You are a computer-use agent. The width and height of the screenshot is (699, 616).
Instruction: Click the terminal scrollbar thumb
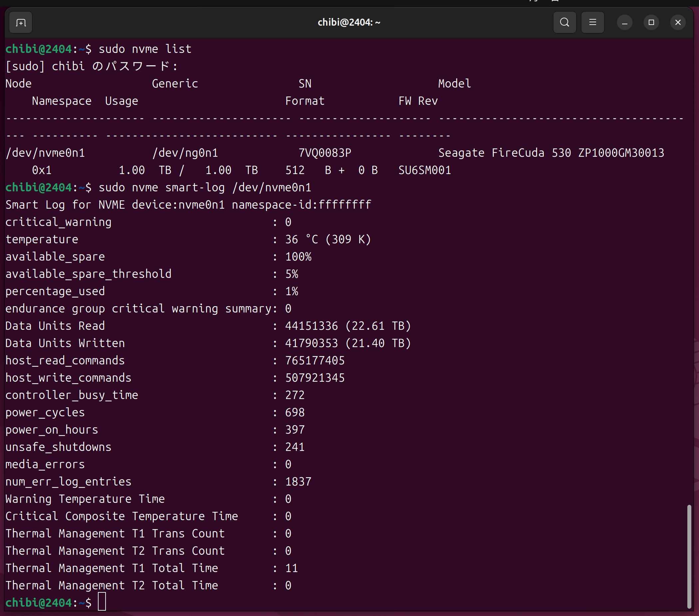[x=689, y=556]
